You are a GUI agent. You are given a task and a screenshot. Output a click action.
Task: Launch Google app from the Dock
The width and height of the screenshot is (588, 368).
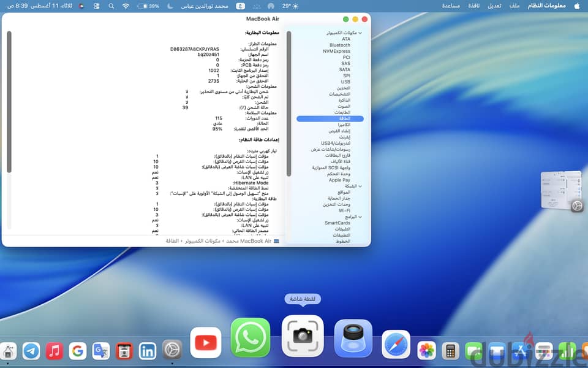click(78, 351)
